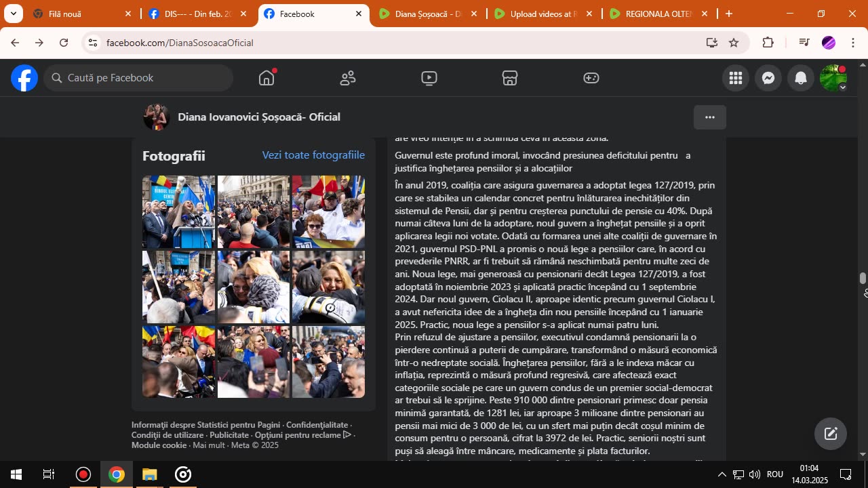
Task: Switch the ROU keyboard language indicator
Action: (775, 474)
